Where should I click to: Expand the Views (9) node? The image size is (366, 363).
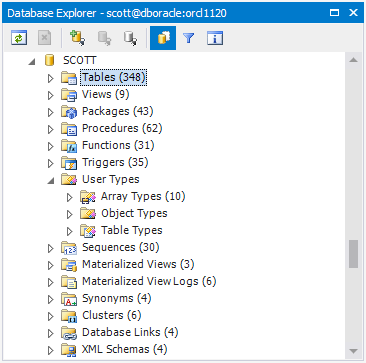[x=51, y=95]
